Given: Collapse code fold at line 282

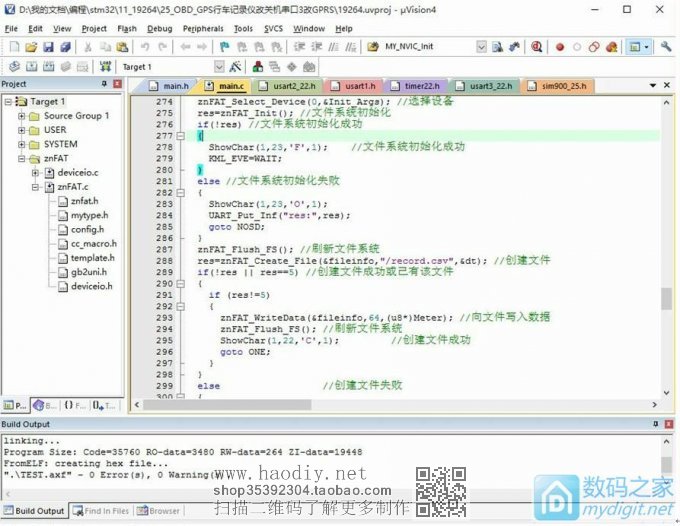Looking at the screenshot, I should click(181, 193).
